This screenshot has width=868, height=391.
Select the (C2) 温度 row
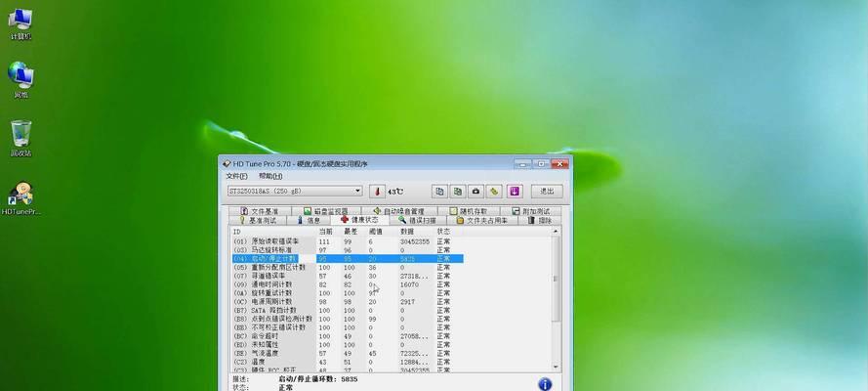(347, 363)
